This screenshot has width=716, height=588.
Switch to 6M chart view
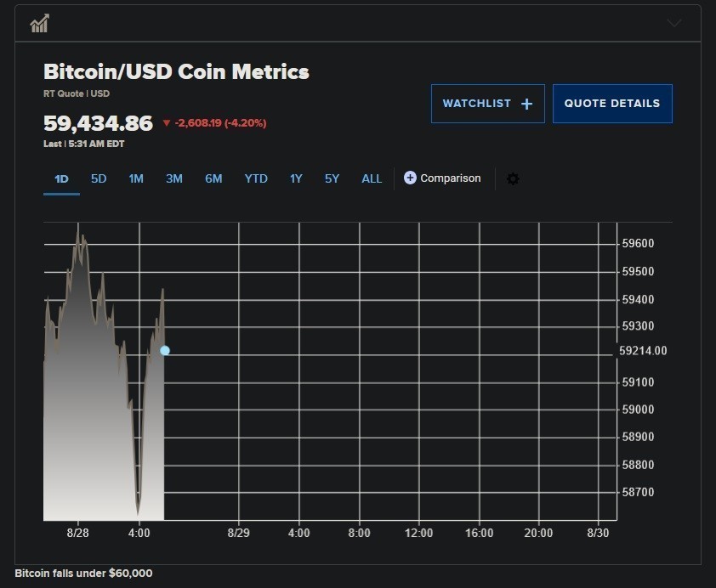[213, 178]
